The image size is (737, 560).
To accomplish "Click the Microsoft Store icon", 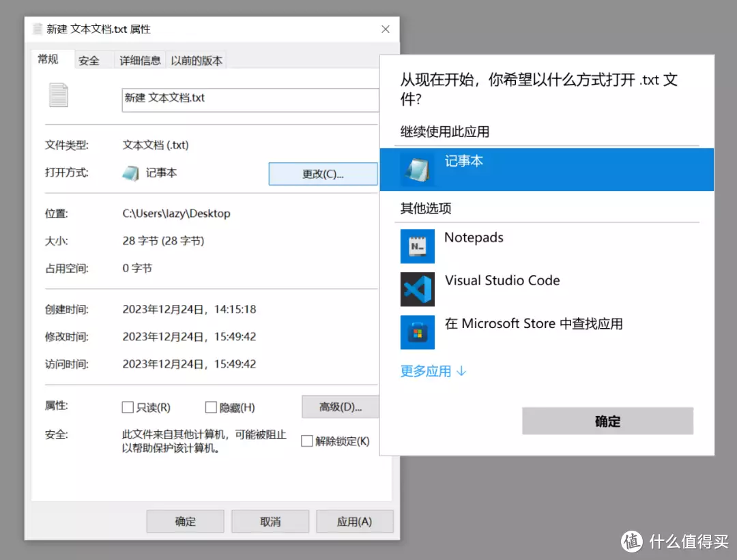I will (x=417, y=332).
